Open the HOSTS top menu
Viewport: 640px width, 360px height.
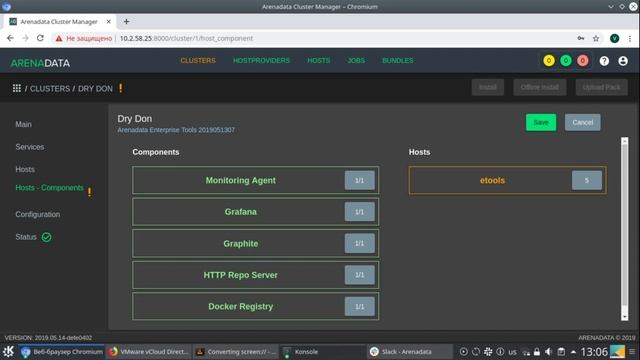click(x=319, y=60)
